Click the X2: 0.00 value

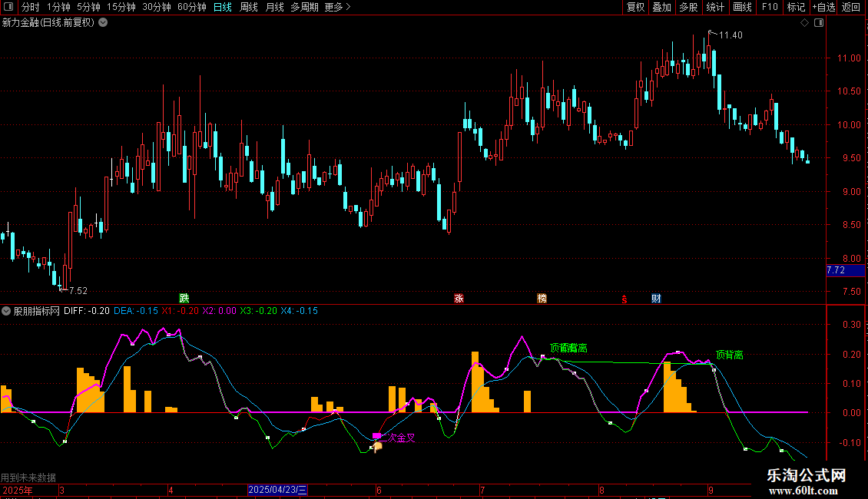[219, 311]
